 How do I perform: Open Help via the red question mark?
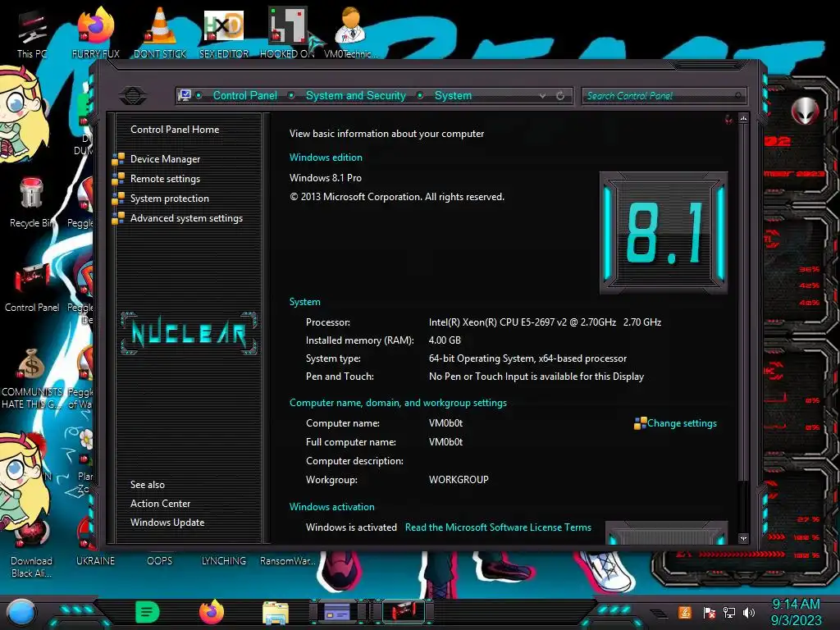pyautogui.click(x=728, y=119)
